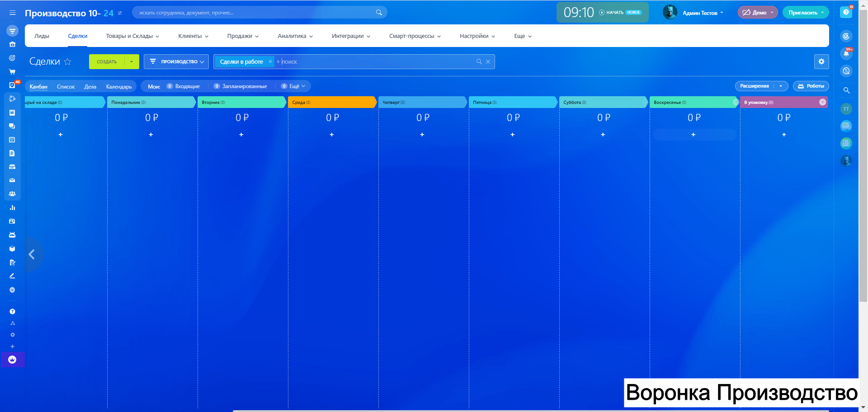Go to the Лиды tab
Screen dimensions: 868x412
[42, 36]
